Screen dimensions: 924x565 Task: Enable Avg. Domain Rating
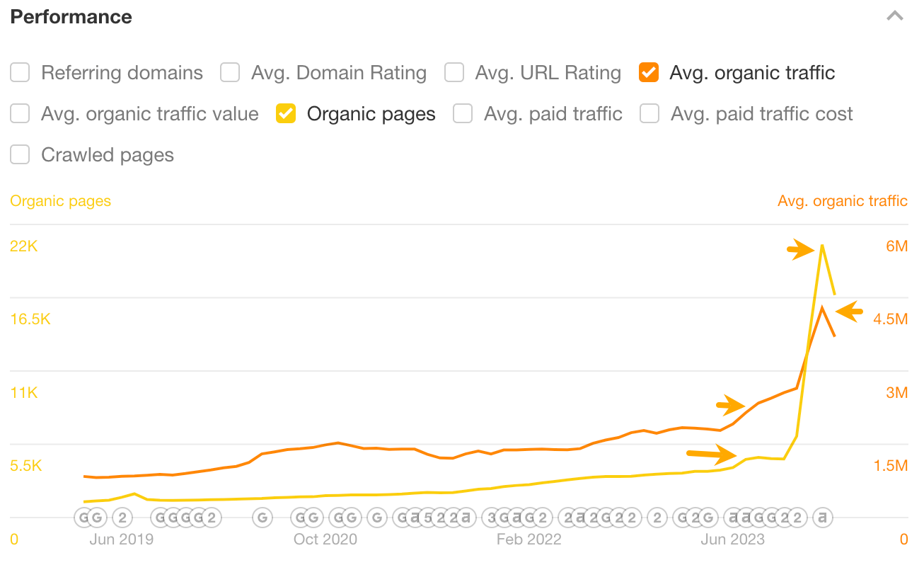(x=230, y=72)
